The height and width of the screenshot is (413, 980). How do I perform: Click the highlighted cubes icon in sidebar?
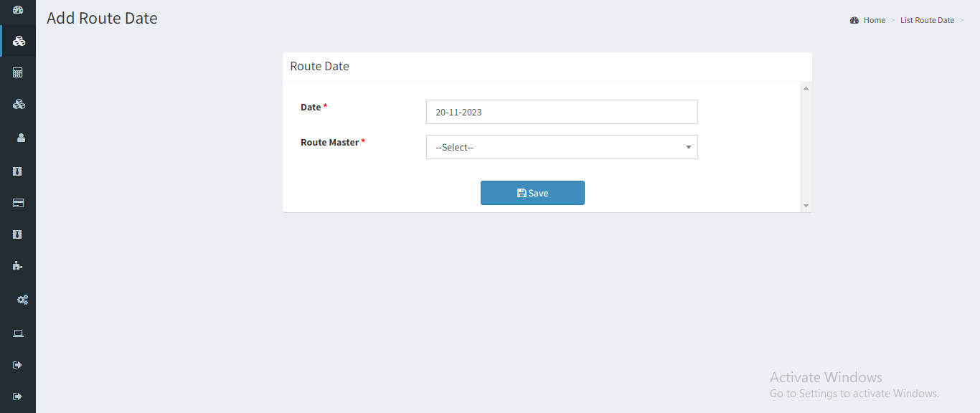(19, 41)
